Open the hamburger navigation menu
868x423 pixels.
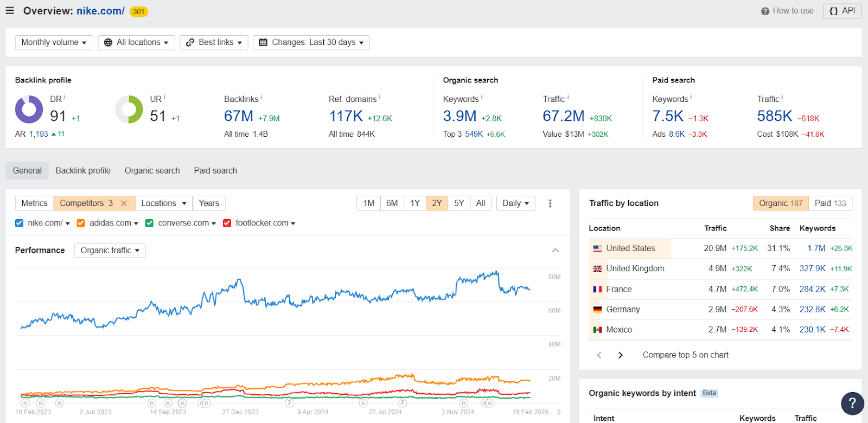click(10, 11)
